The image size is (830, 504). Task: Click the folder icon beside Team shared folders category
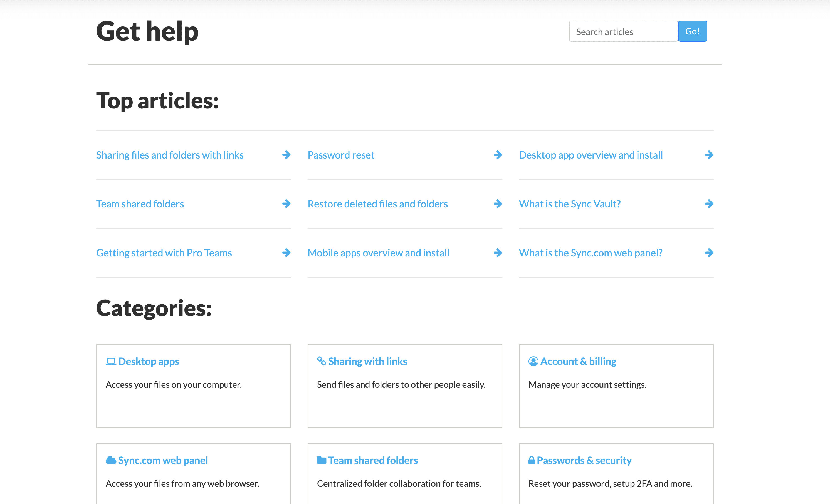point(322,460)
